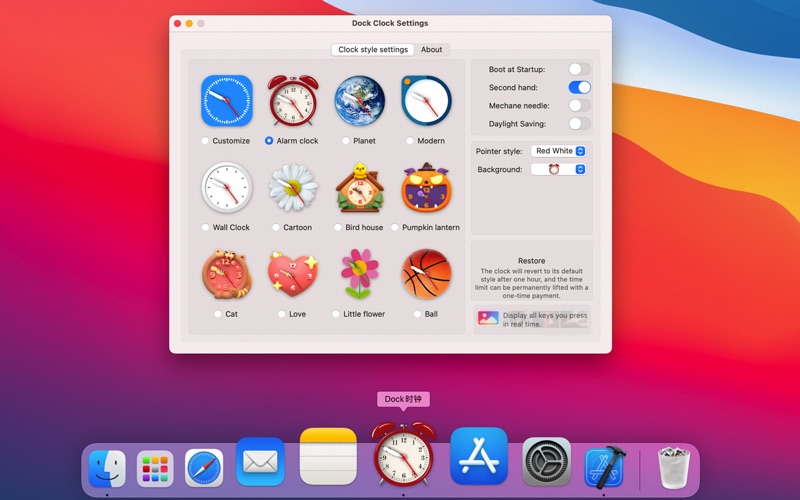Click the Little flower clock icon
Screen dimensions: 800x500
pos(359,274)
